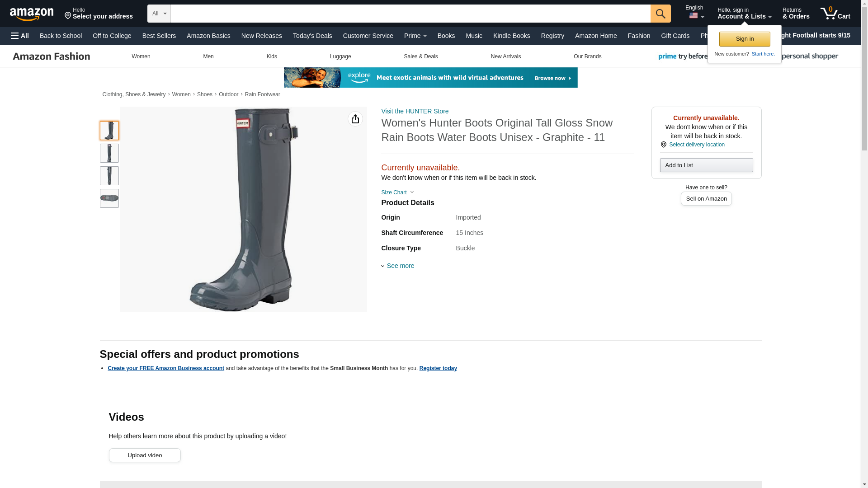868x488 pixels.
Task: Click the magnifying glass search button
Action: click(x=660, y=14)
